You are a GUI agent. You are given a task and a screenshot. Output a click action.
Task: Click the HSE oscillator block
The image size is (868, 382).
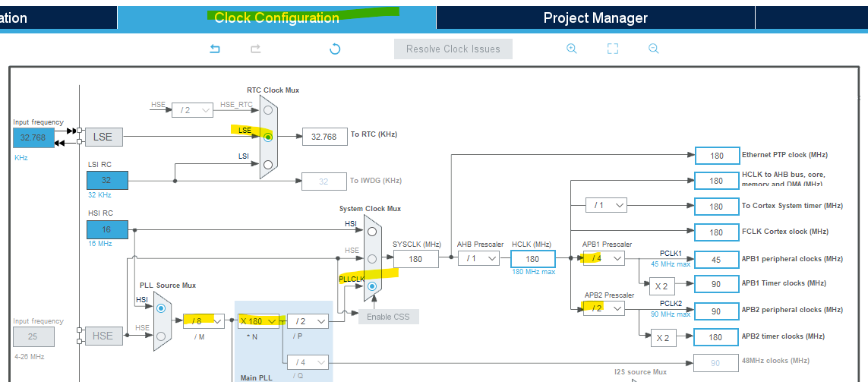[103, 336]
